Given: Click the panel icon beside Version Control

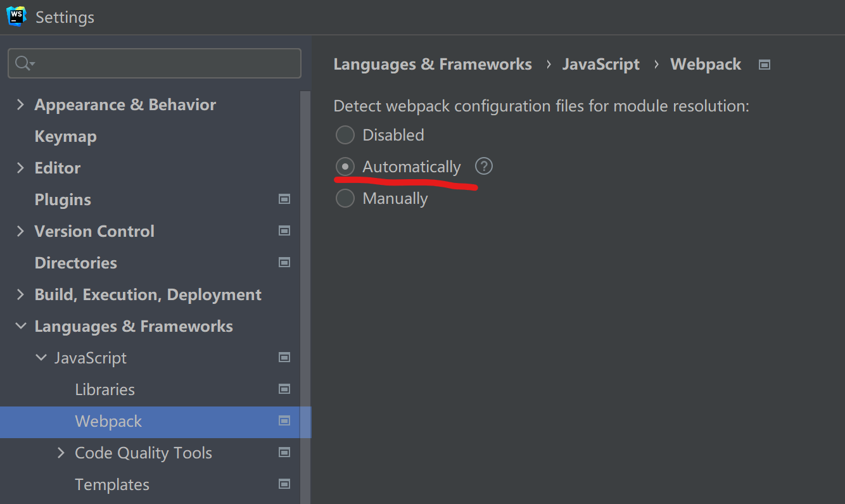Looking at the screenshot, I should coord(284,230).
